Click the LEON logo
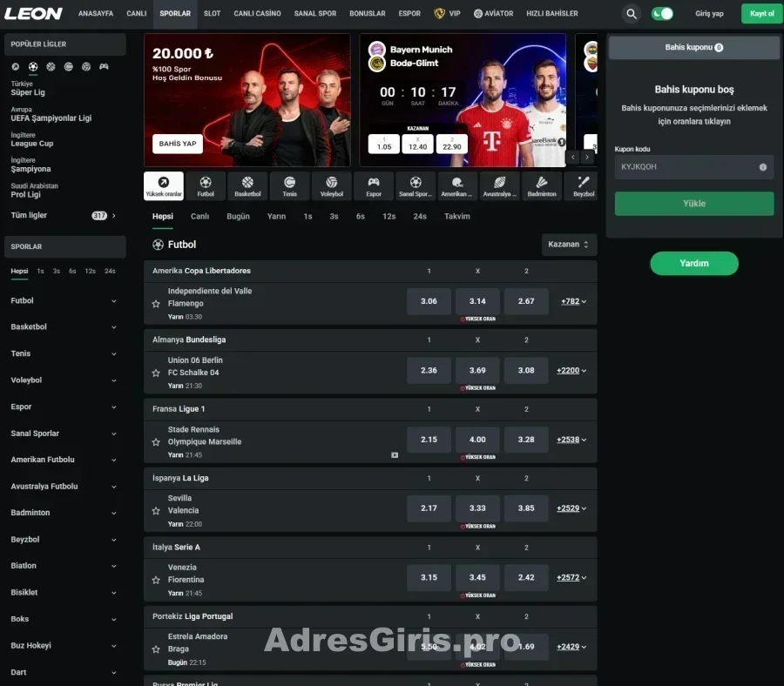This screenshot has width=784, height=686. click(33, 13)
